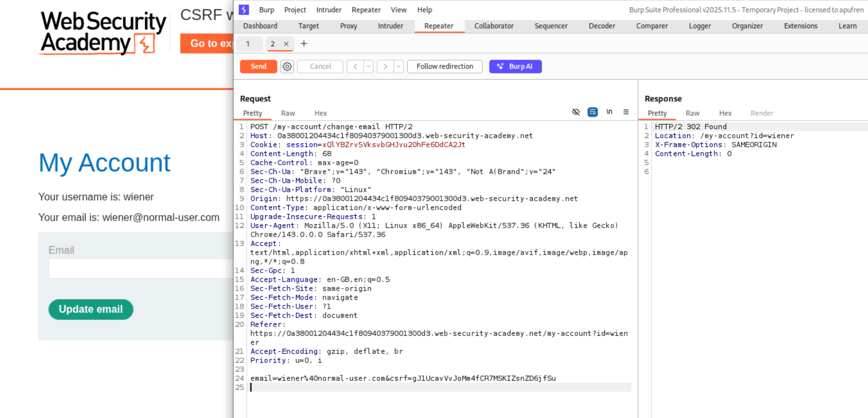Click the Burp Suite logo icon
The height and width of the screenshot is (418, 868).
pyautogui.click(x=244, y=10)
